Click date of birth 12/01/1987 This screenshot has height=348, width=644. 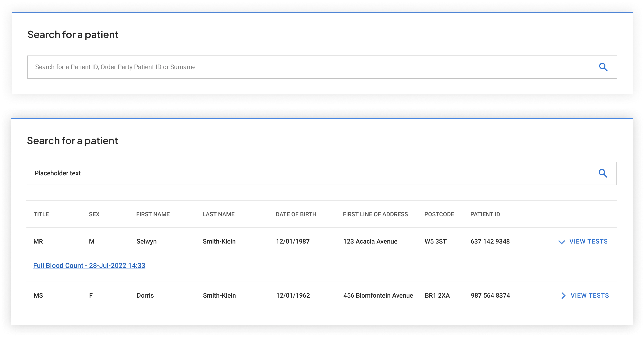click(293, 241)
